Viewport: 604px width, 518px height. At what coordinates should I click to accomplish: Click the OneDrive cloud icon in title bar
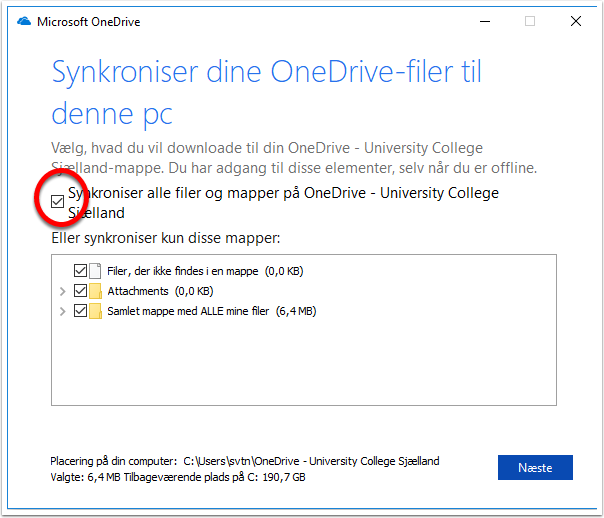tap(24, 21)
